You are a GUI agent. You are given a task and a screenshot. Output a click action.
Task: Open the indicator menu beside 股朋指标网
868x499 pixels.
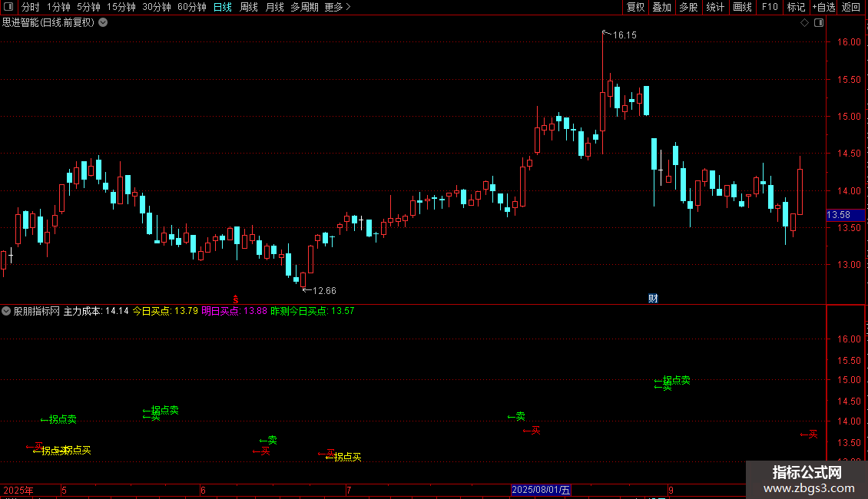[6, 311]
